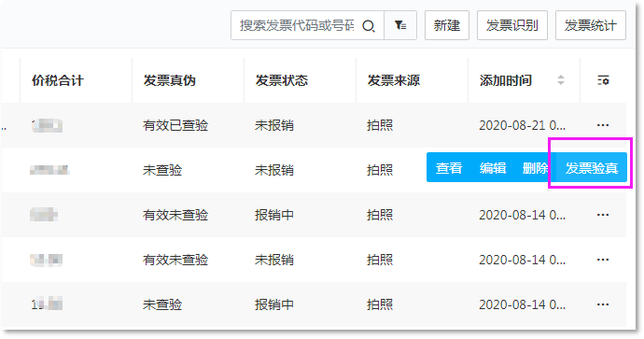Screen dimensions: 644x339
Task: Open the filter icon next to search
Action: [400, 25]
